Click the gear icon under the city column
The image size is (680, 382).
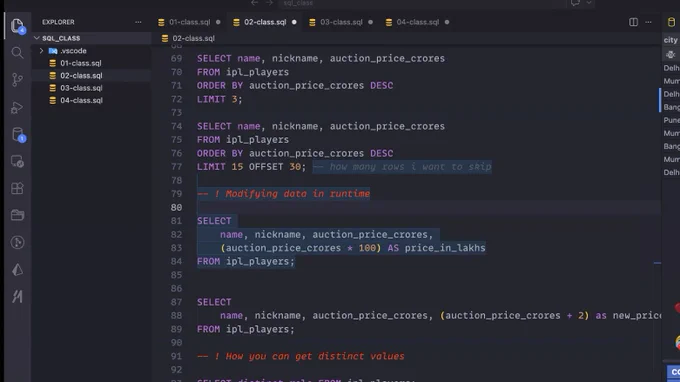click(670, 55)
